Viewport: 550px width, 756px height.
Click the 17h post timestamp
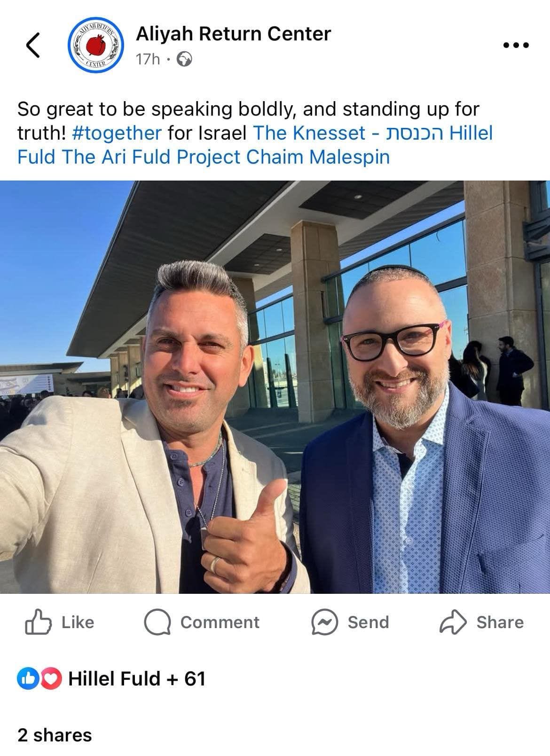[x=148, y=59]
